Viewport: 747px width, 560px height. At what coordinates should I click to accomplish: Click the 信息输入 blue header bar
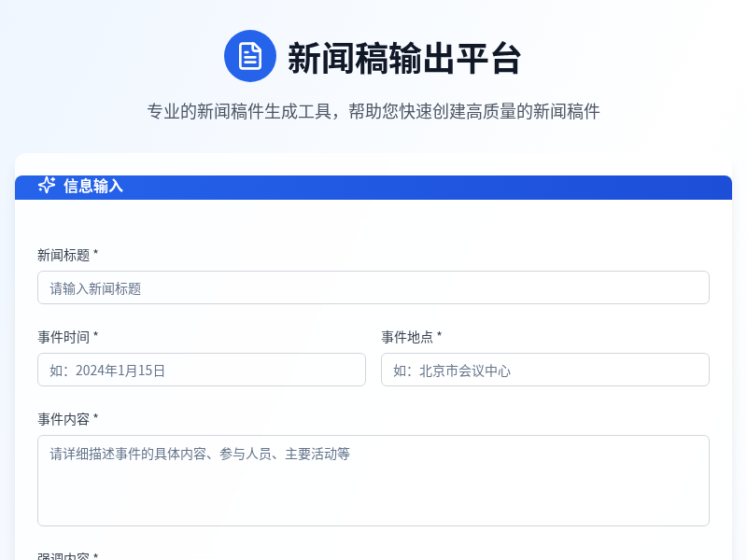tap(373, 187)
